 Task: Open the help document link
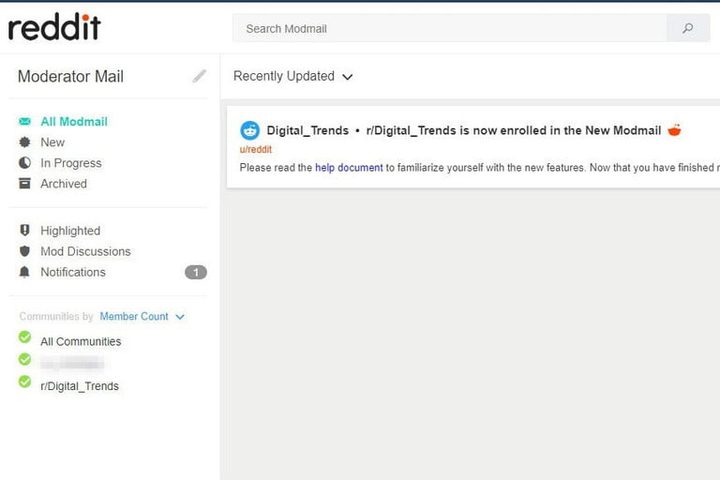tap(348, 168)
